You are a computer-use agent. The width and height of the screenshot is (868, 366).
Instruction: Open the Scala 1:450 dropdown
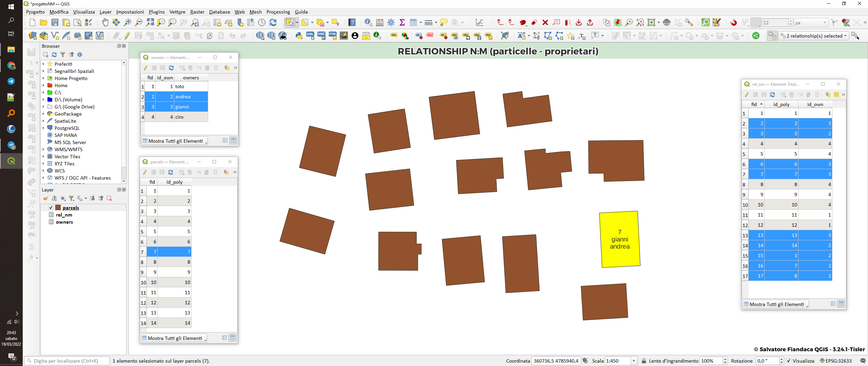634,361
